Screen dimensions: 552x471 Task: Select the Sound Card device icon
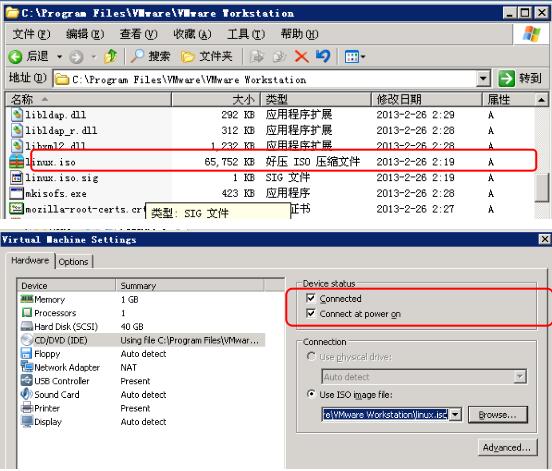[27, 394]
